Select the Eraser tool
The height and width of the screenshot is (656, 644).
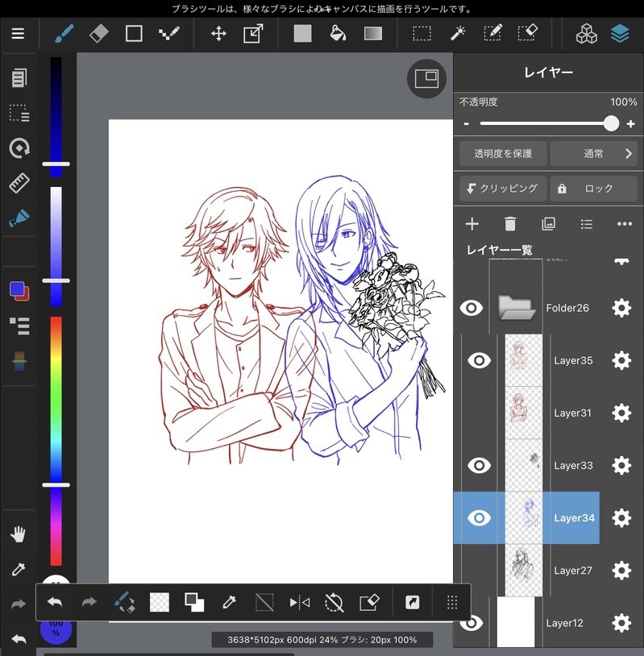(x=99, y=34)
